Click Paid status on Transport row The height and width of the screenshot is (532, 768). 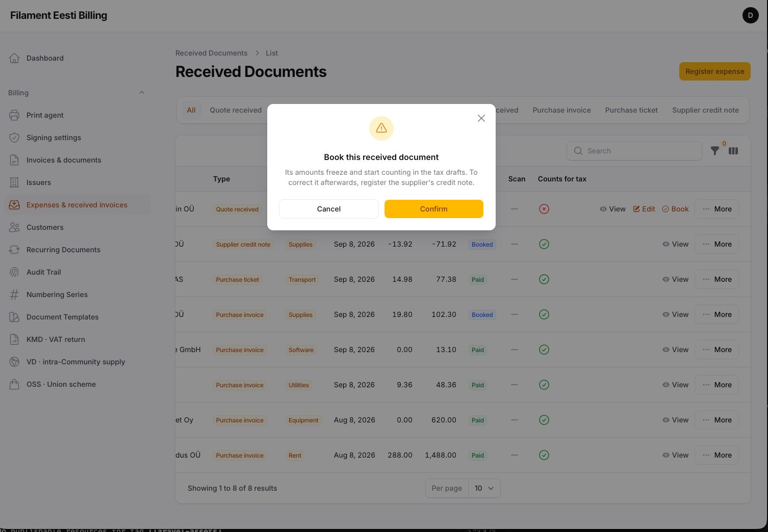(478, 280)
